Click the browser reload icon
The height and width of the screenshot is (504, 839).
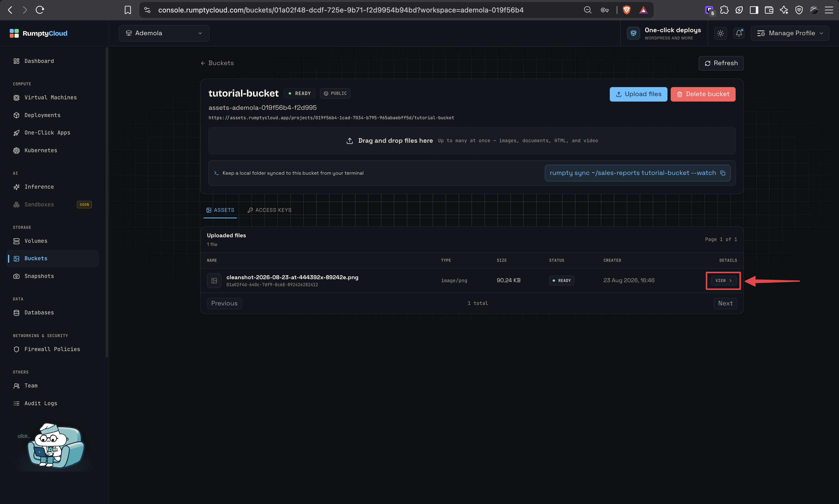(40, 10)
